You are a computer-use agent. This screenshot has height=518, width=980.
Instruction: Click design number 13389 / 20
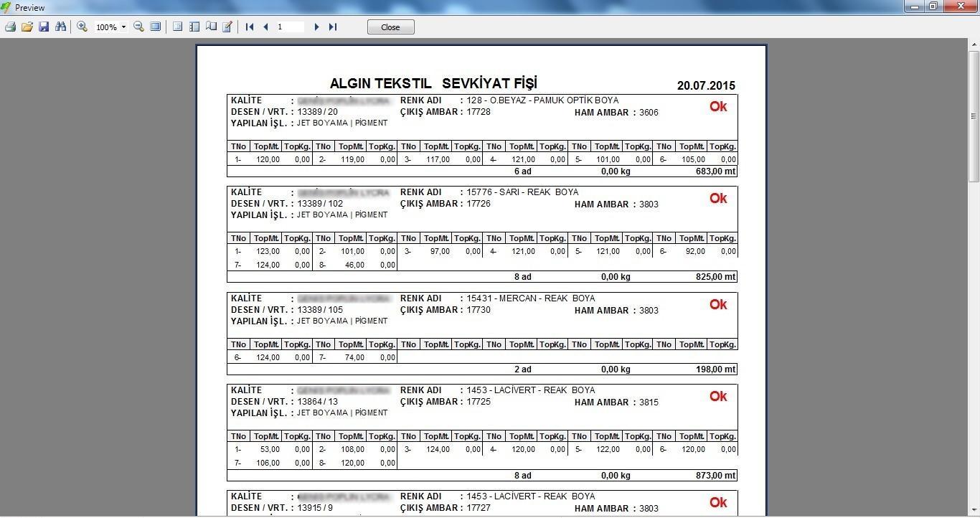pyautogui.click(x=317, y=112)
